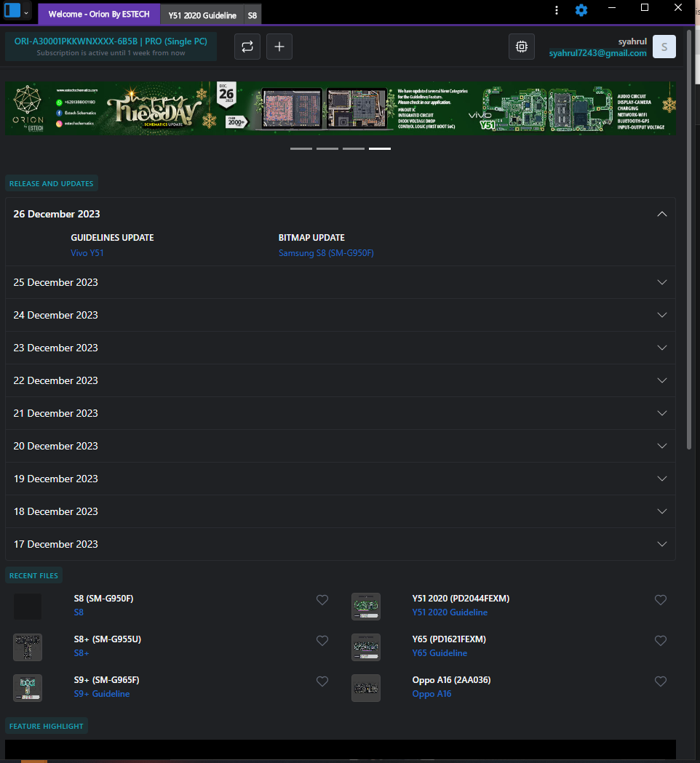
Task: Maximize the Orion window
Action: (645, 8)
